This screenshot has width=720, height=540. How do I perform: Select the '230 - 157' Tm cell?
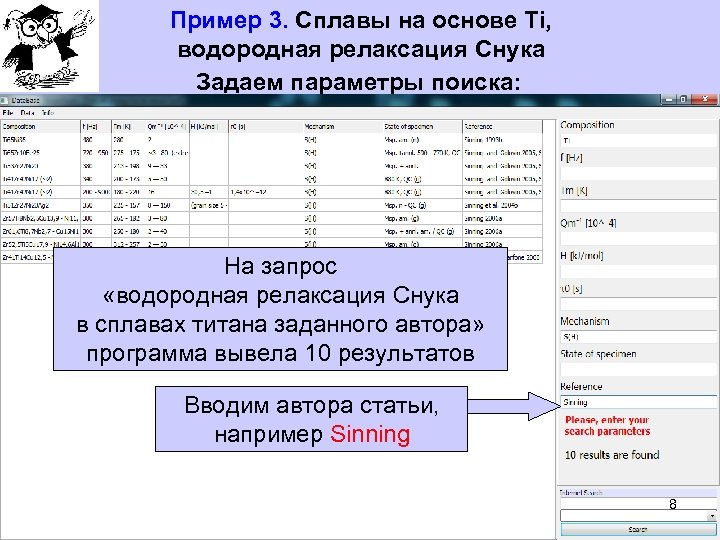point(129,205)
